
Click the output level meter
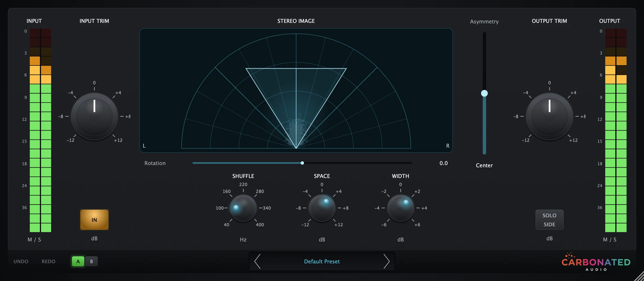(616, 130)
